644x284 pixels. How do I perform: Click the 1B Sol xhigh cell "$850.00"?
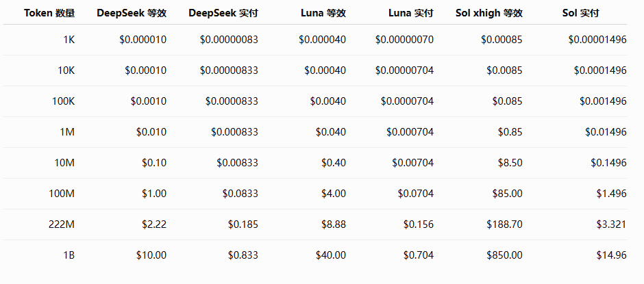tap(505, 255)
